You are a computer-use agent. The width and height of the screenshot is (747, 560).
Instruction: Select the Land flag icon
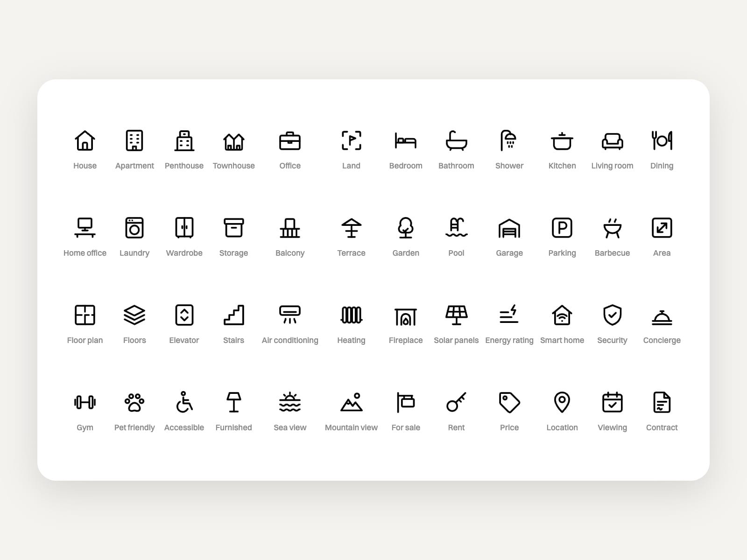352,140
